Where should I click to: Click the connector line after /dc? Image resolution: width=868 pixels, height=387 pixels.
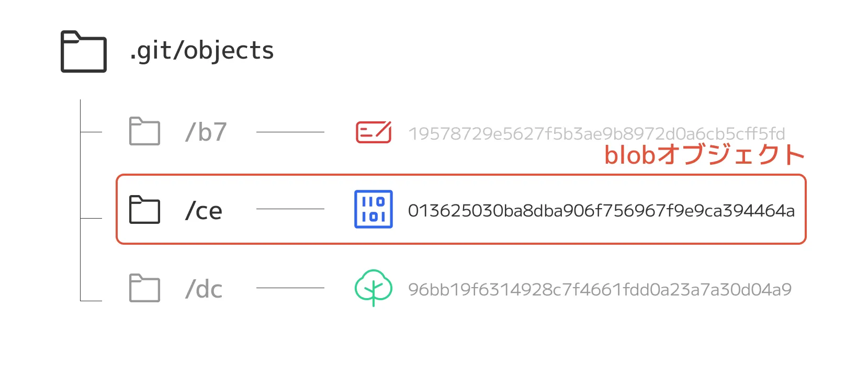[x=290, y=288]
